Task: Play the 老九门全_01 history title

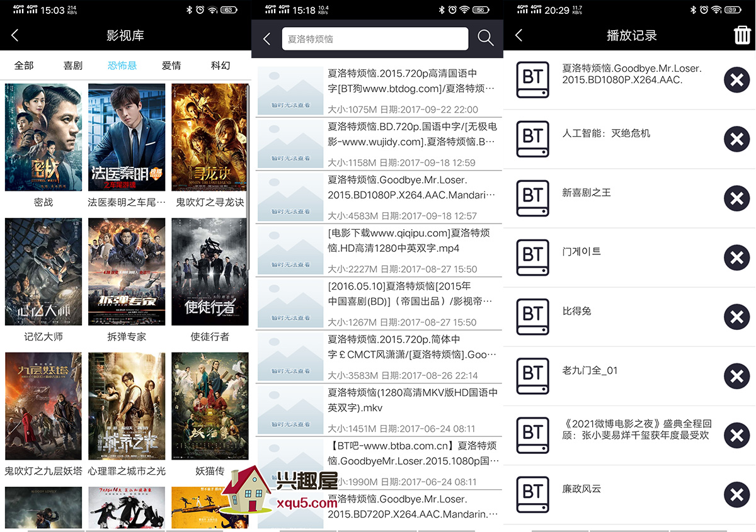Action: tap(590, 370)
